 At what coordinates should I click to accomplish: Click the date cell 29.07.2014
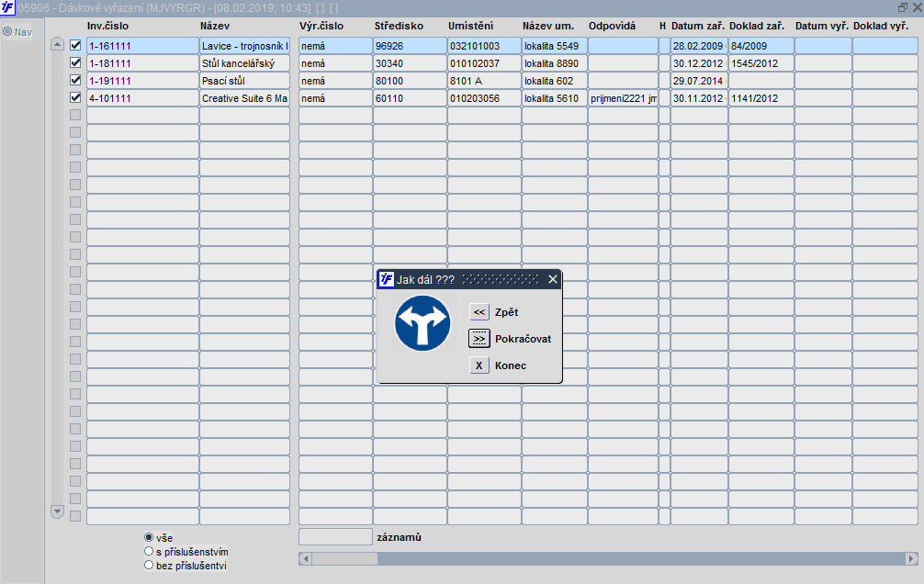(699, 81)
